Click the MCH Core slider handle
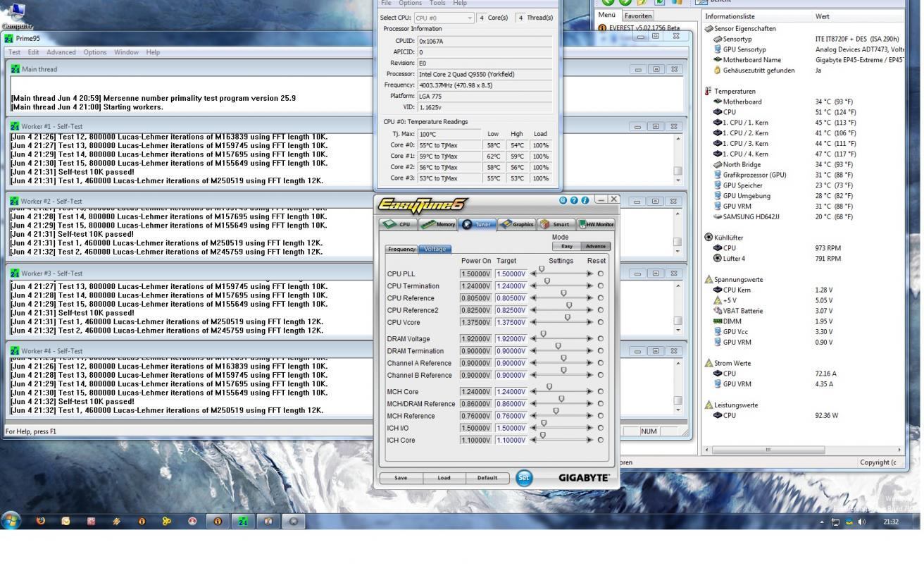 (x=549, y=388)
